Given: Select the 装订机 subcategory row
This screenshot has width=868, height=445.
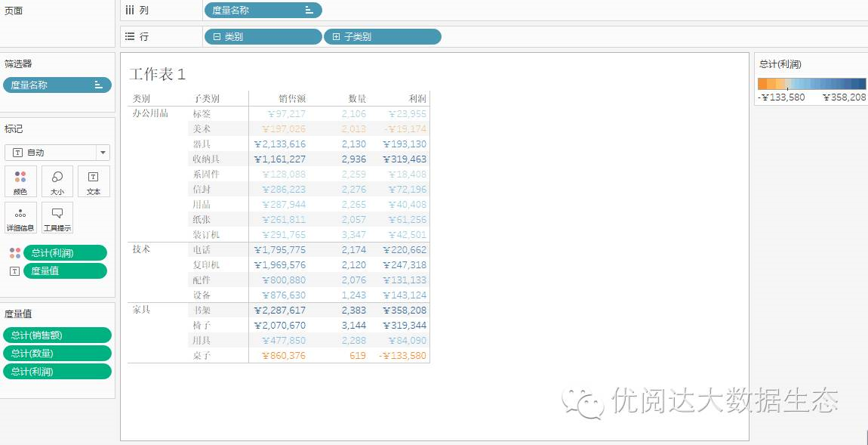Looking at the screenshot, I should click(x=207, y=234).
